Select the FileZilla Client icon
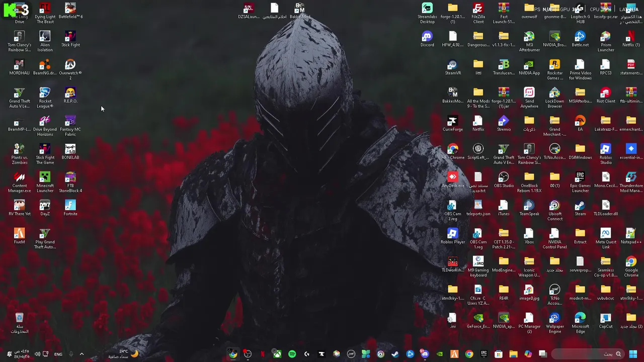The width and height of the screenshot is (644, 362). click(x=478, y=14)
